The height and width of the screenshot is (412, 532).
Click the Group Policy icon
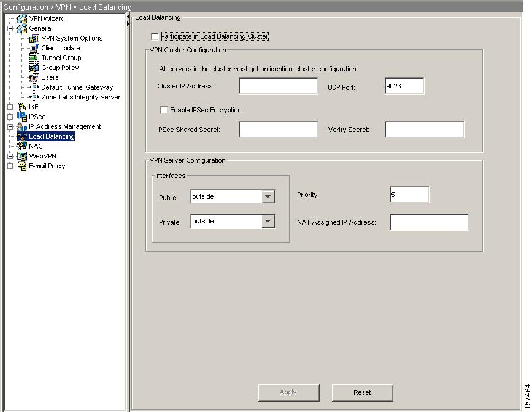click(34, 68)
